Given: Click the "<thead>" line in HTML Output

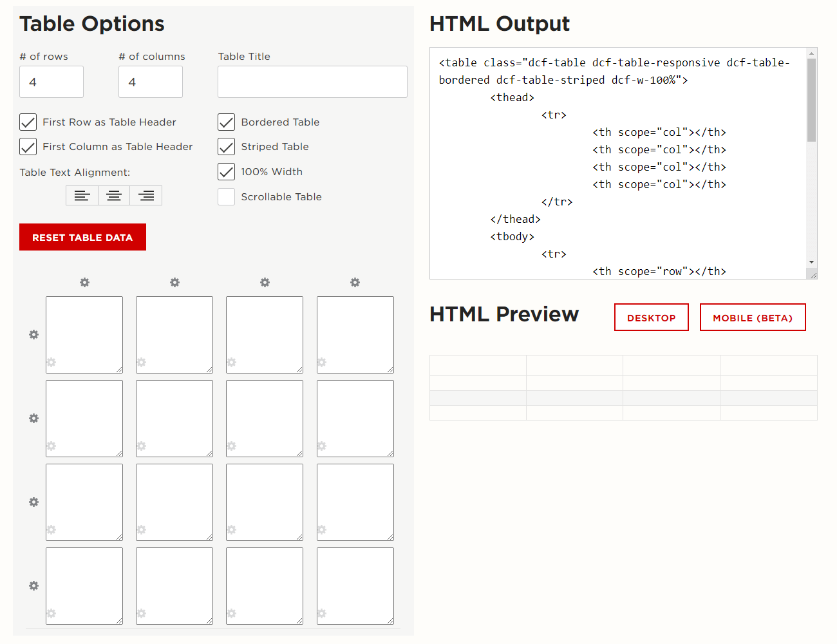Looking at the screenshot, I should click(513, 97).
